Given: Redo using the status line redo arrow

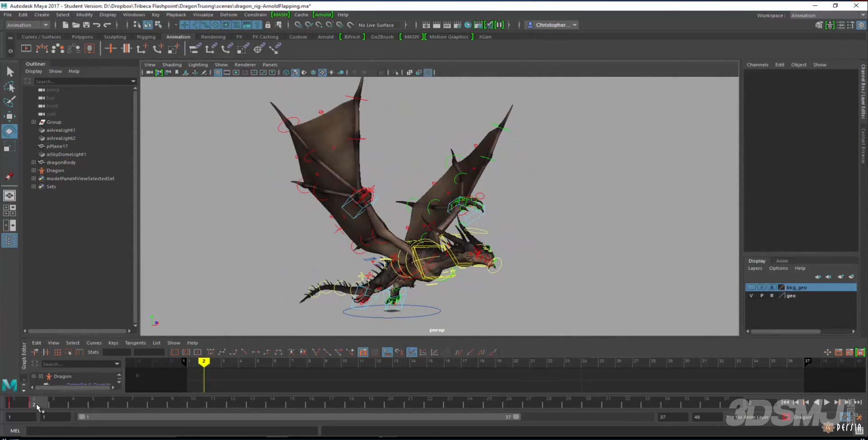Looking at the screenshot, I should point(107,25).
